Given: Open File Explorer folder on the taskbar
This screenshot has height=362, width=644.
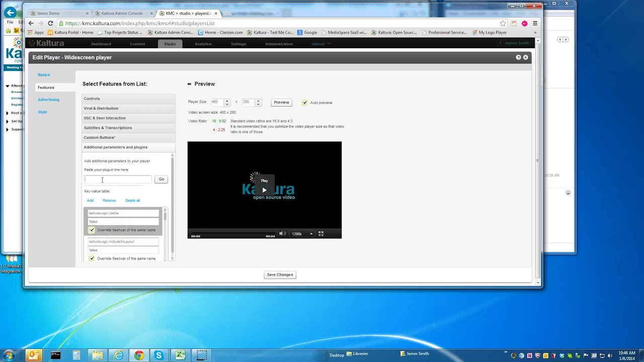Looking at the screenshot, I should click(97, 355).
